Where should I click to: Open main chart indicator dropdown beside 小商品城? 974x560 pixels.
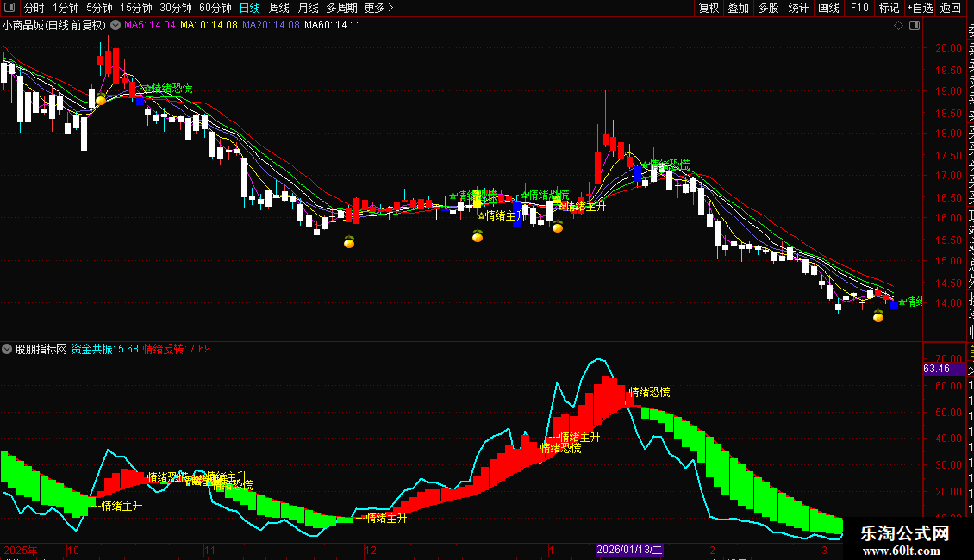(x=116, y=26)
